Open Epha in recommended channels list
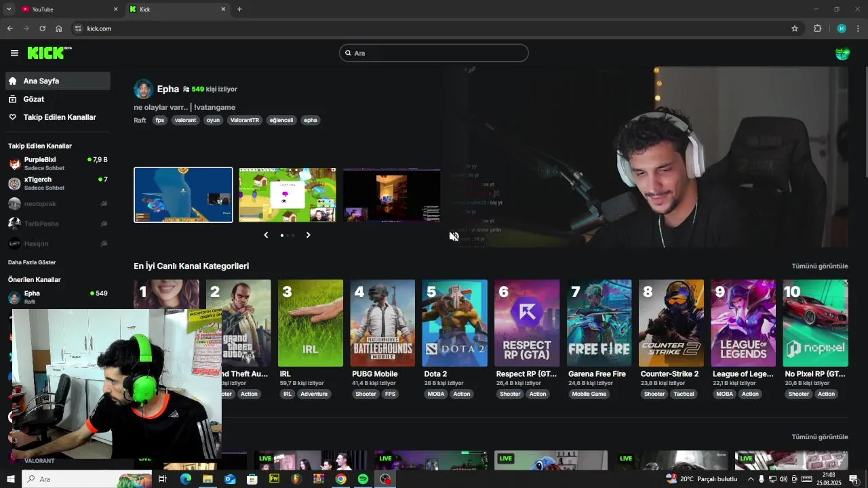The width and height of the screenshot is (868, 488). (58, 297)
